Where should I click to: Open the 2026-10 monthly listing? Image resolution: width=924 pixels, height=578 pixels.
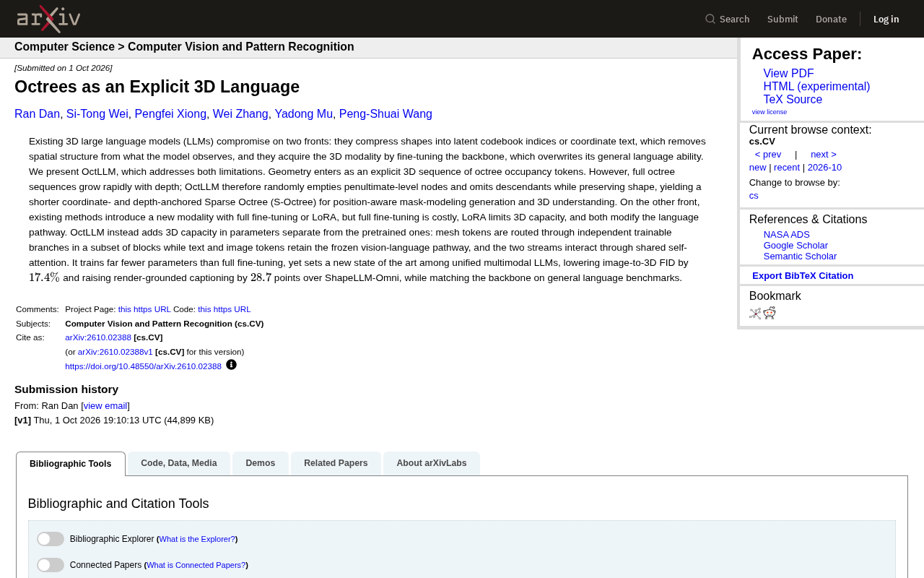(824, 168)
